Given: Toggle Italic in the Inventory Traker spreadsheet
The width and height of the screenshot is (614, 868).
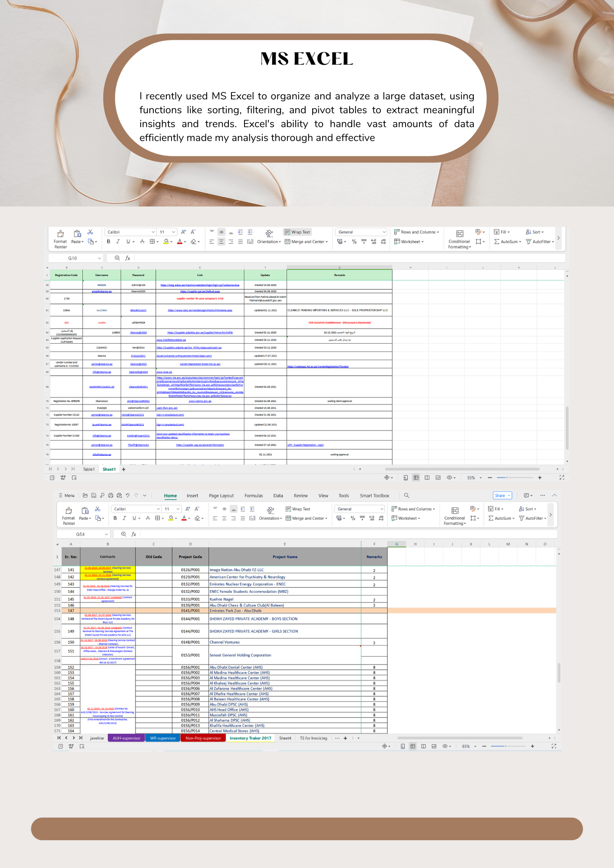Looking at the screenshot, I should pyautogui.click(x=124, y=518).
